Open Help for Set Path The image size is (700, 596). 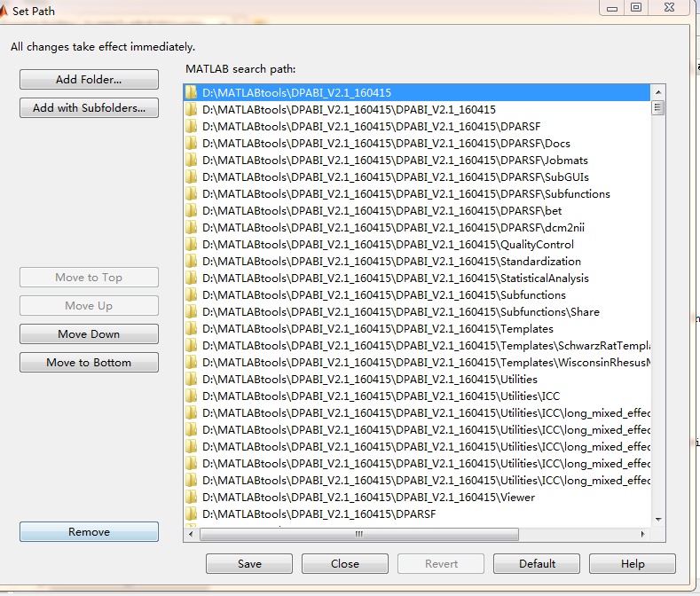click(633, 564)
